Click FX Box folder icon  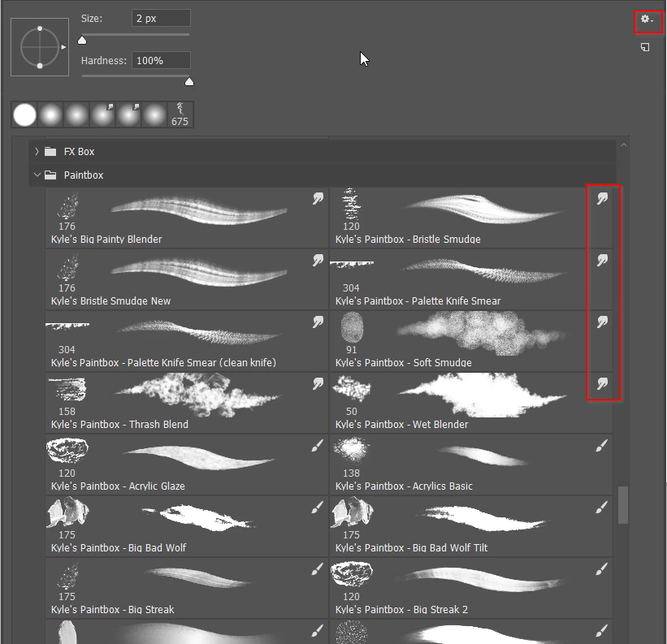tap(50, 151)
